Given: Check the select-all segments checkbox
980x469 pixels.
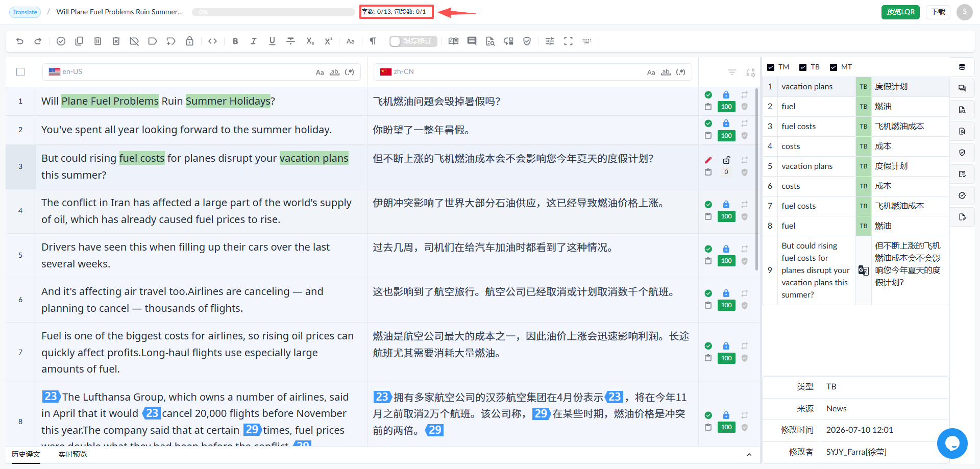Looking at the screenshot, I should click(x=20, y=72).
